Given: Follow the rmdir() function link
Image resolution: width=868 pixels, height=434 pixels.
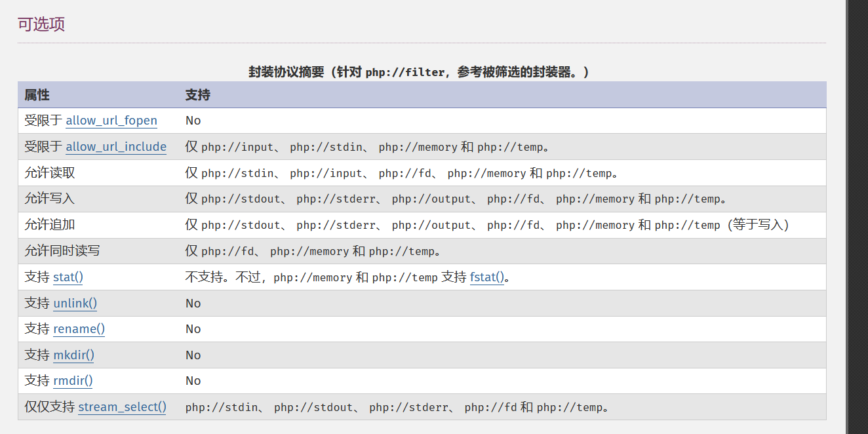Looking at the screenshot, I should [x=73, y=381].
